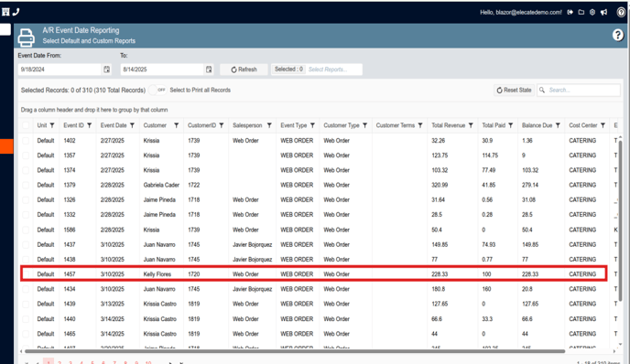The height and width of the screenshot is (364, 630).
Task: Click the Reset State button
Action: pos(514,90)
